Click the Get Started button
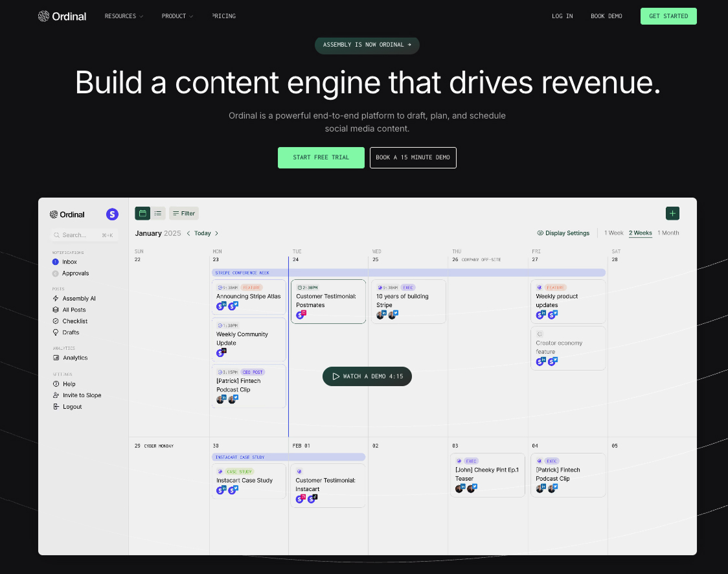This screenshot has height=574, width=728. [668, 16]
